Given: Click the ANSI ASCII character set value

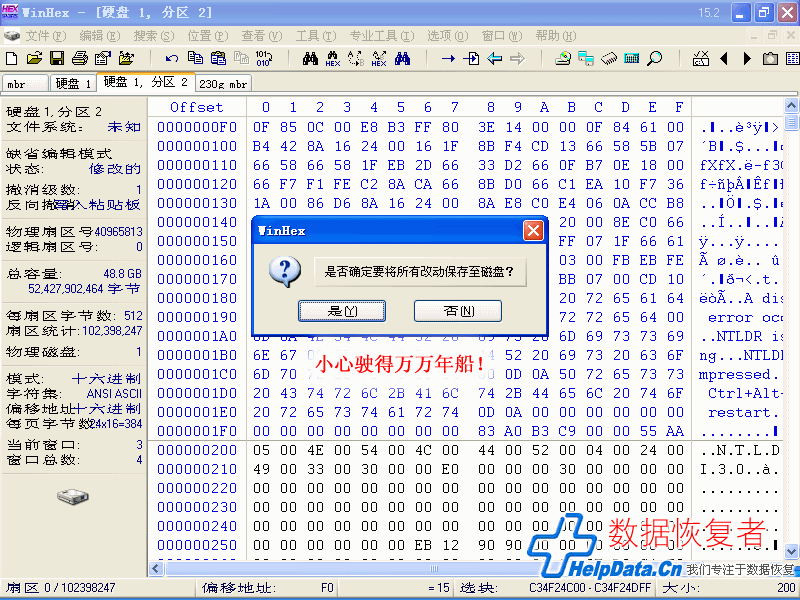Looking at the screenshot, I should pyautogui.click(x=114, y=394).
